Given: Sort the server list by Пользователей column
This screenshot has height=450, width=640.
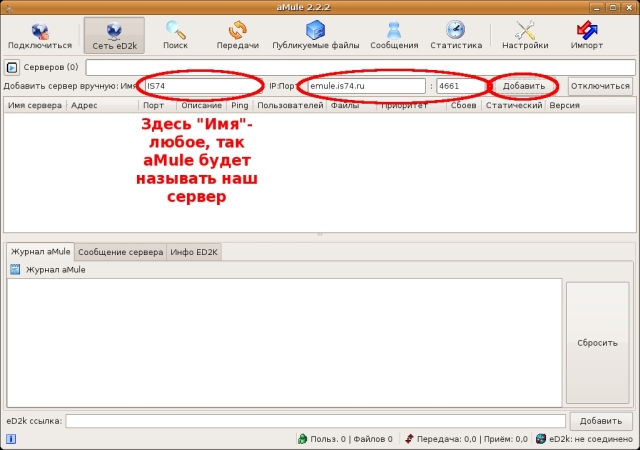Looking at the screenshot, I should [290, 105].
